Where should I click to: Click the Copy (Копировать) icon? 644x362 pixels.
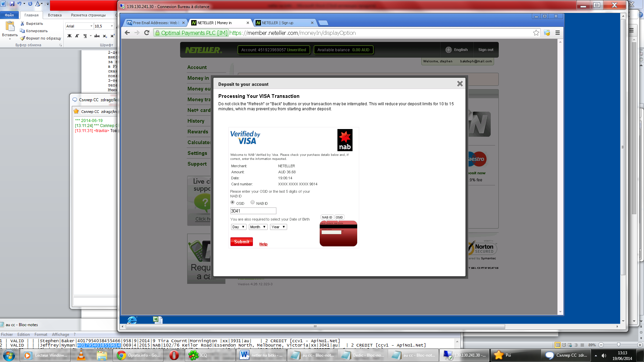click(22, 31)
